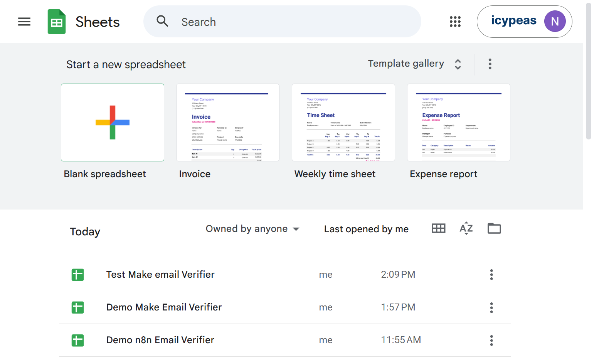The width and height of the screenshot is (594, 364).
Task: Open the AZ sort options
Action: click(466, 228)
